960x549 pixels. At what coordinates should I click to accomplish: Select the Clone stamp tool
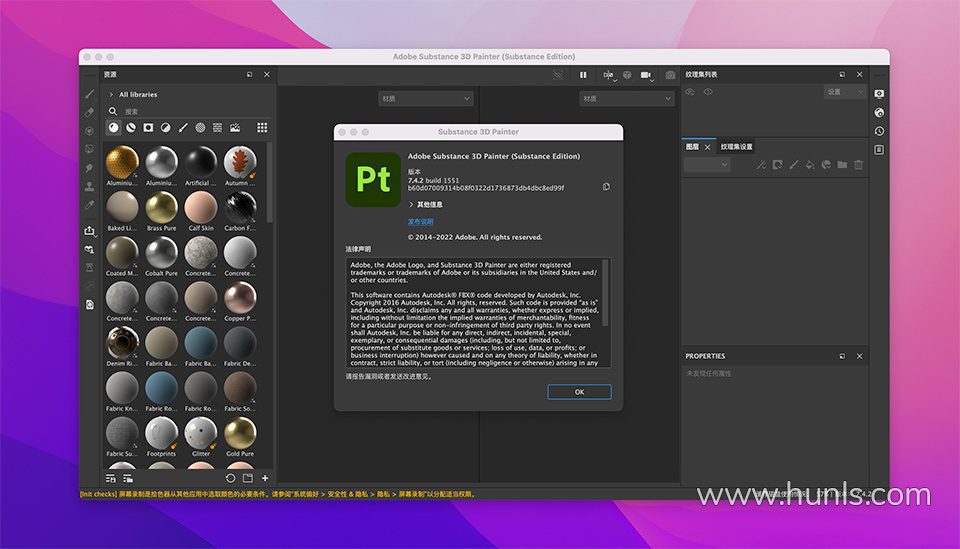[x=89, y=186]
